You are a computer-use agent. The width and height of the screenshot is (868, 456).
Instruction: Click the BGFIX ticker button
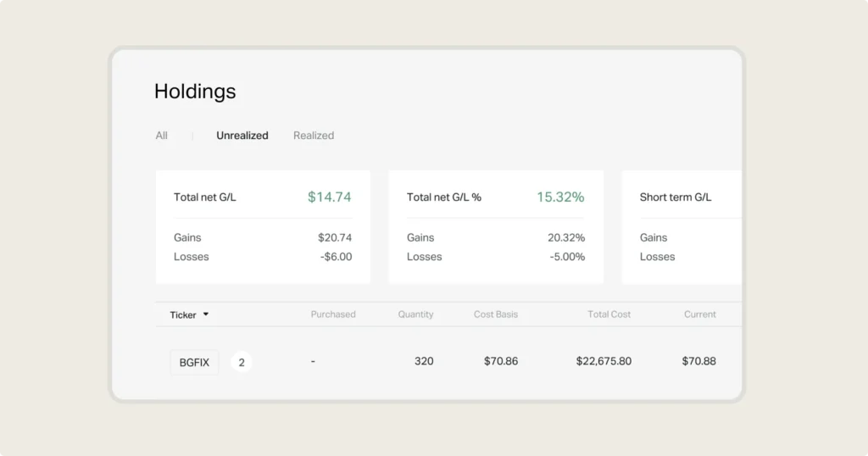(x=194, y=362)
